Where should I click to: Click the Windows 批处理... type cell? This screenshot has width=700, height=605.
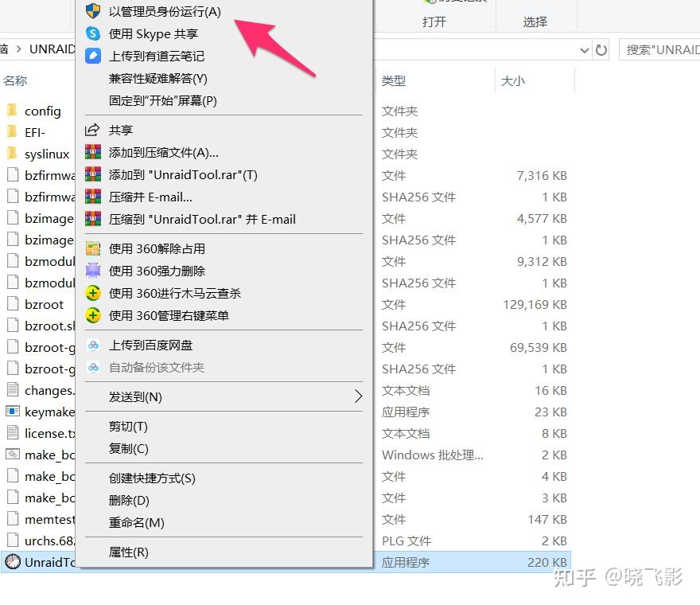point(432,455)
